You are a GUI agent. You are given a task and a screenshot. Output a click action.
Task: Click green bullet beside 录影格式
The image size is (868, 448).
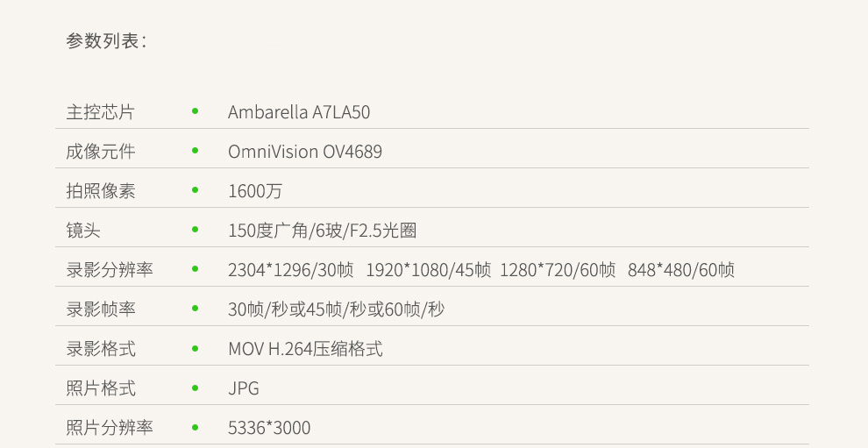point(195,348)
